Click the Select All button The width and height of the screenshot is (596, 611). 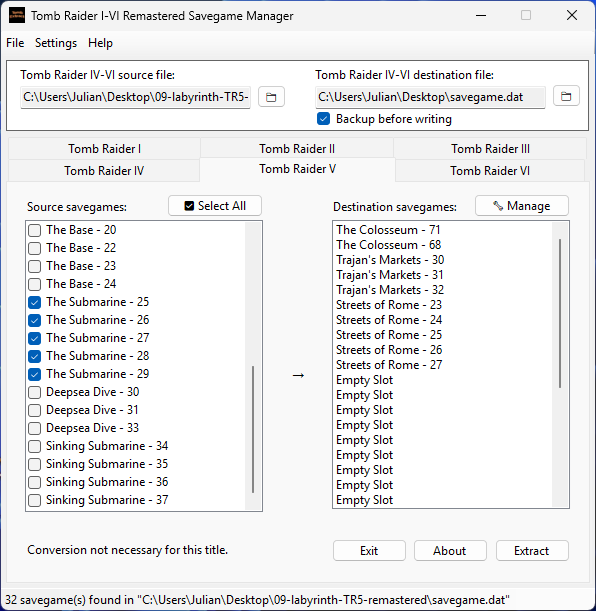pos(215,206)
